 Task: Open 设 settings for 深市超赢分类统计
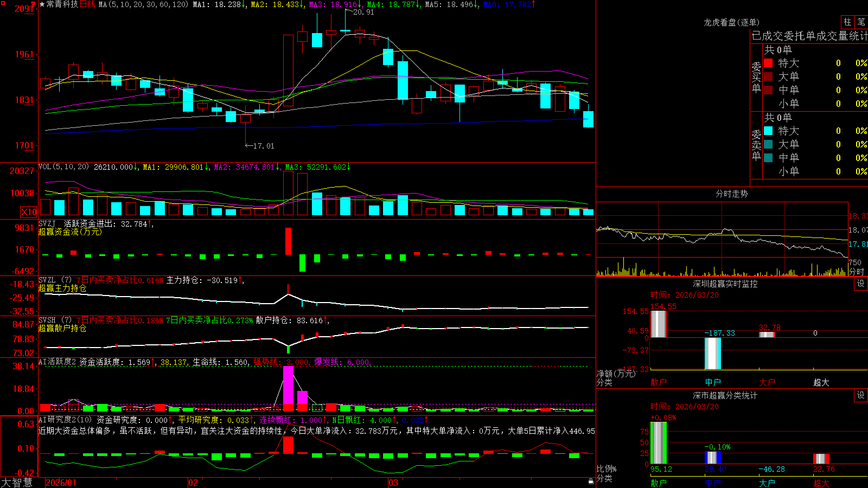coord(861,395)
